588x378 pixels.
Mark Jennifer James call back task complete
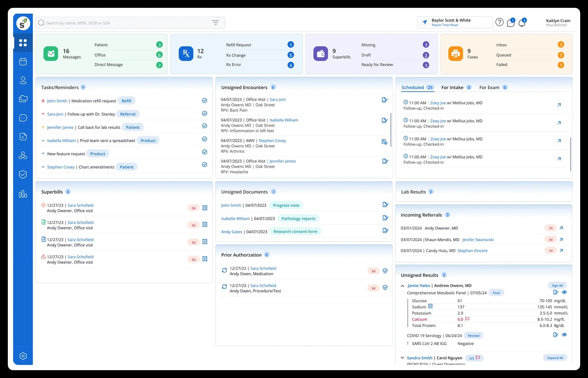pyautogui.click(x=204, y=126)
